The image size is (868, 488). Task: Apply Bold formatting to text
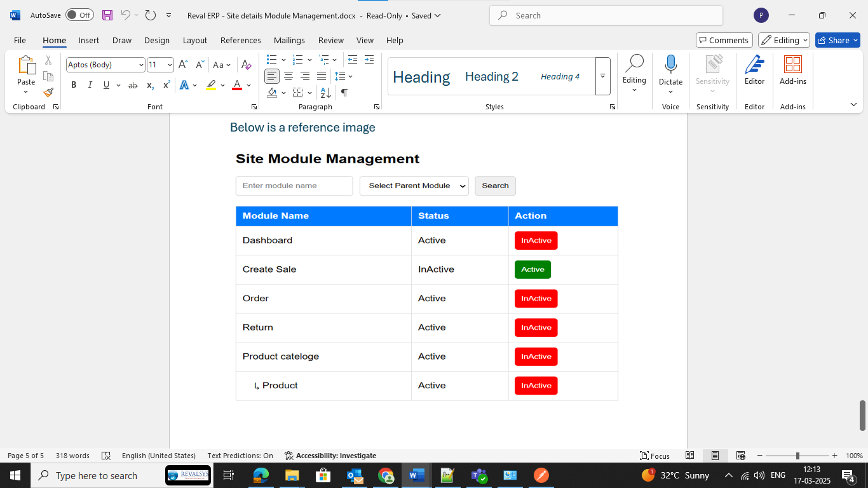tap(74, 85)
